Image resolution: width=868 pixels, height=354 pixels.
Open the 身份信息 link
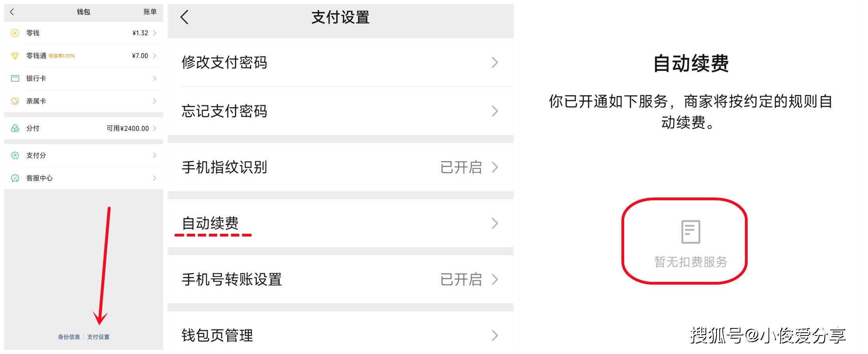coord(69,337)
